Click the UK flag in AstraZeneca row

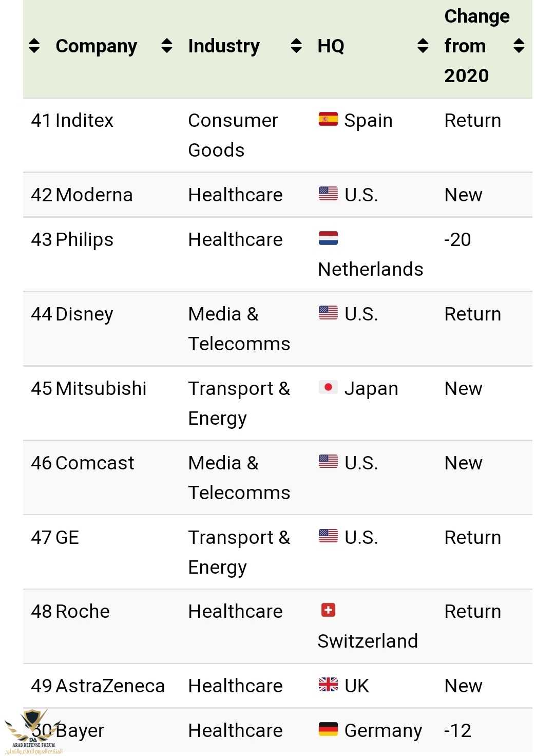tap(328, 685)
